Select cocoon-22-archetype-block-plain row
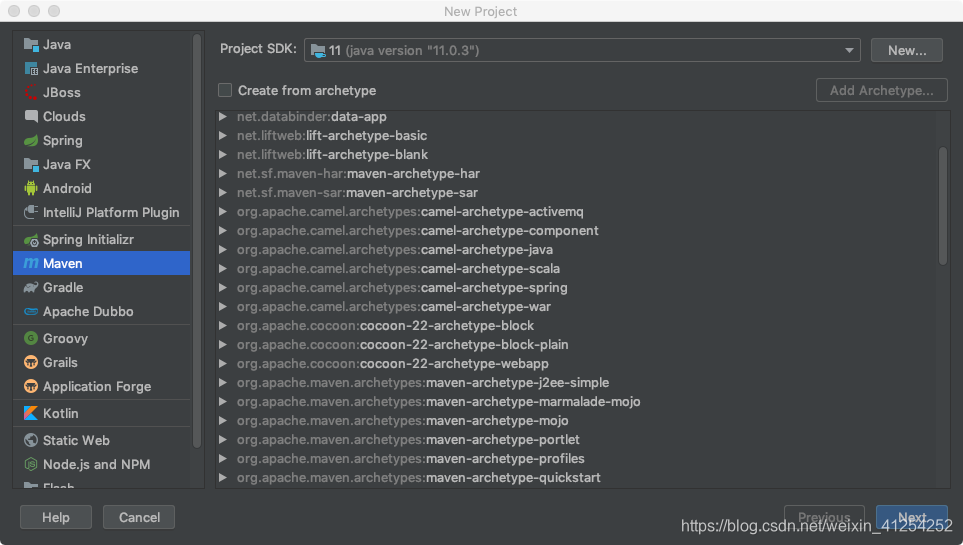 click(x=577, y=345)
